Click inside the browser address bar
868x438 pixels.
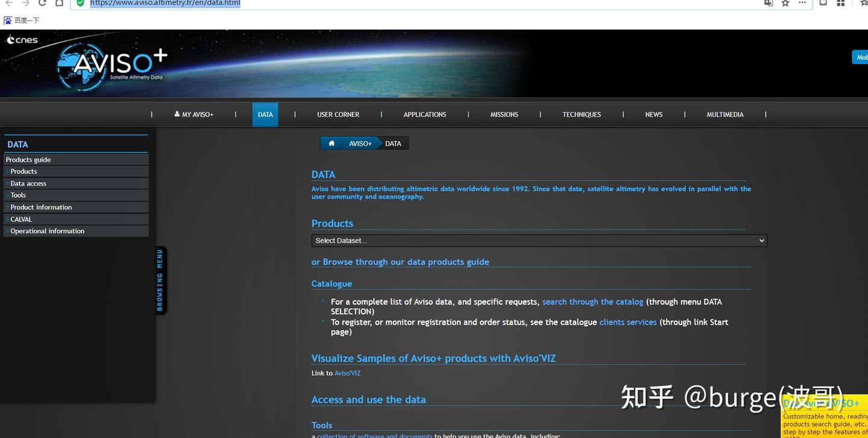(241, 3)
